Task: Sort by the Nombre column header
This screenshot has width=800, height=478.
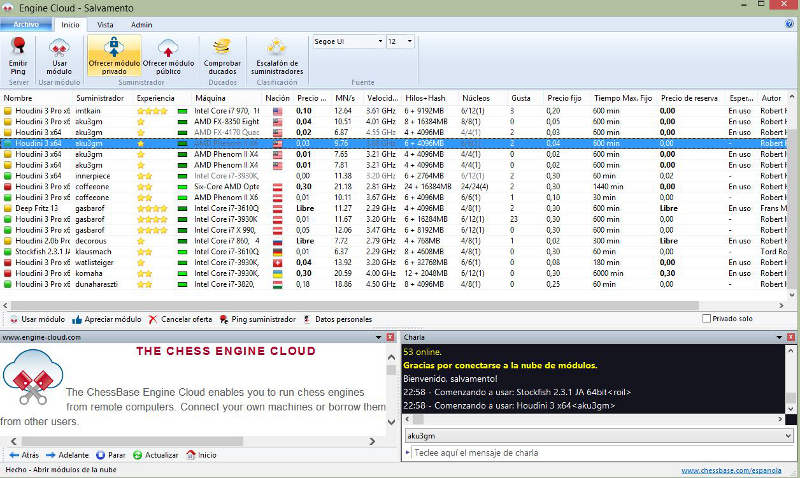Action: tap(37, 98)
